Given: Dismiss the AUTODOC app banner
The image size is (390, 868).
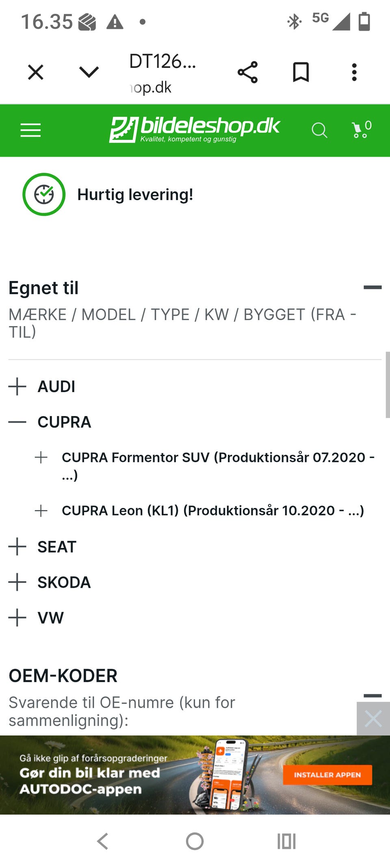Looking at the screenshot, I should click(x=373, y=719).
